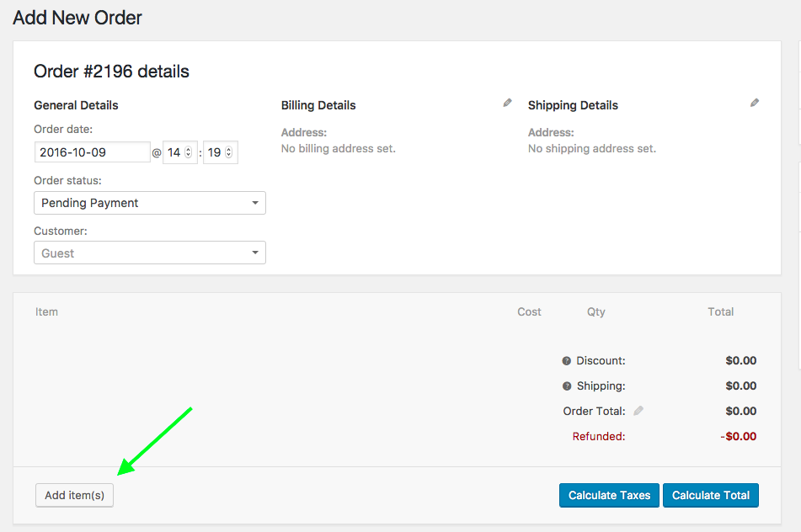
Task: Click the shipping details pencil icon
Action: 755,103
